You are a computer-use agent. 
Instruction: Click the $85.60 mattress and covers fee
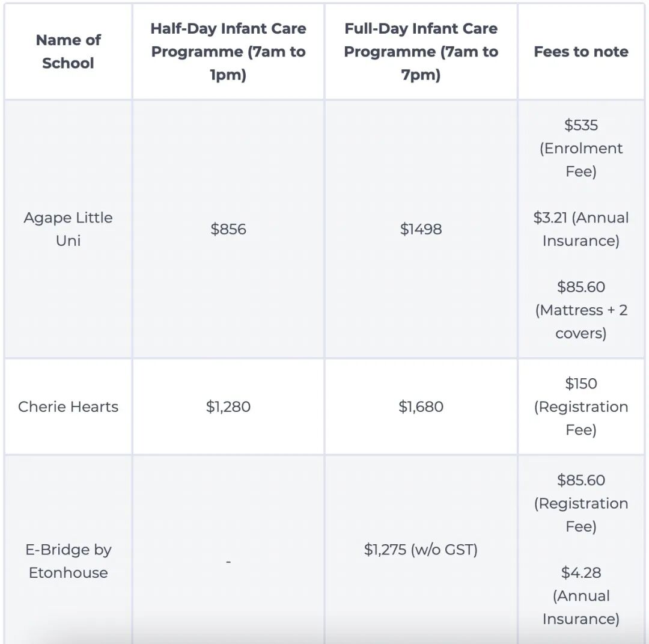[x=580, y=287]
